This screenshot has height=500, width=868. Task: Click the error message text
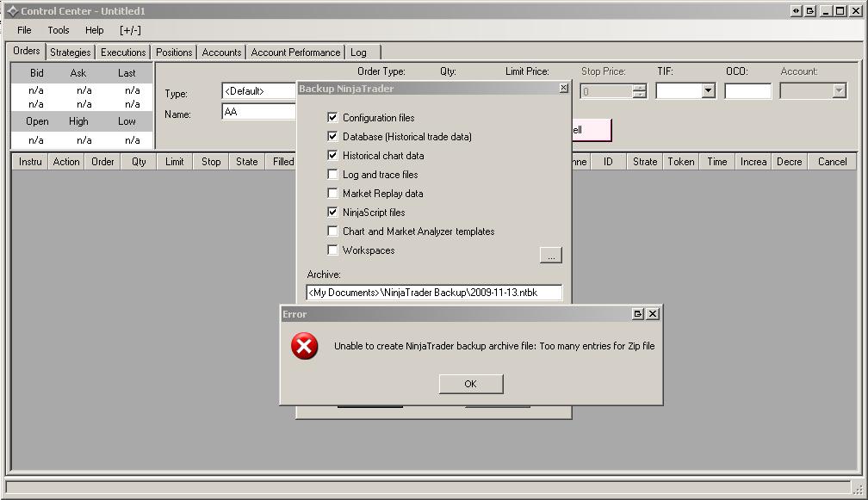pos(494,346)
